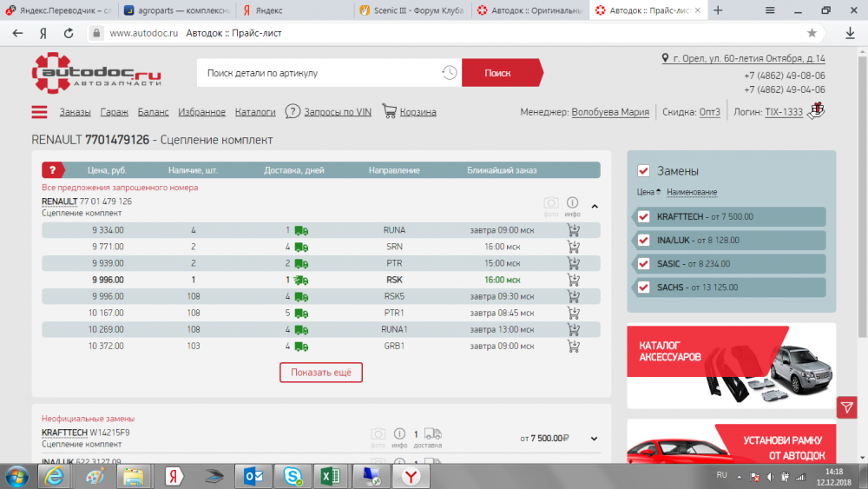Click the red filter icon on right edge
Viewport: 868px width, 489px height.
coord(847,407)
